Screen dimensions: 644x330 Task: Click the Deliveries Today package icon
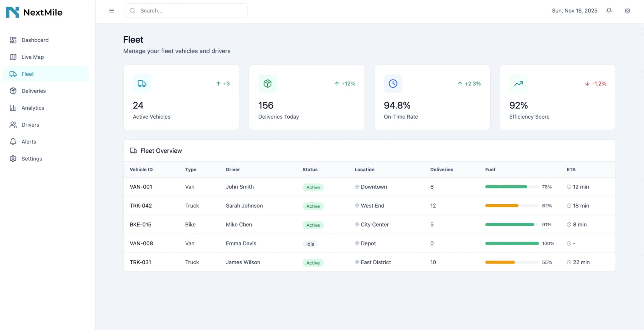[267, 84]
